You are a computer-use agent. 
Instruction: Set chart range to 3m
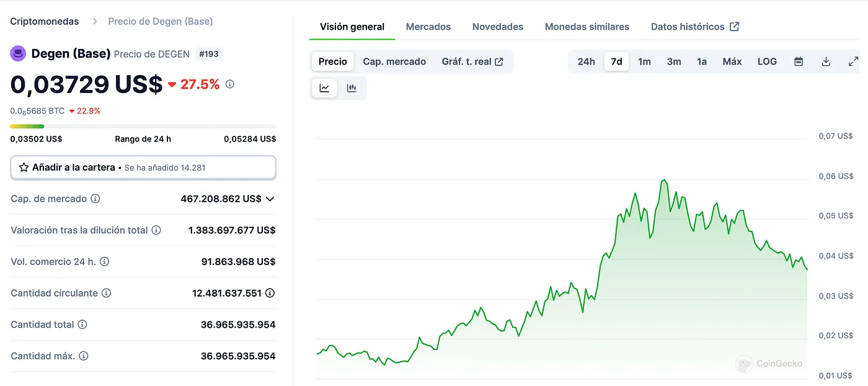[674, 61]
